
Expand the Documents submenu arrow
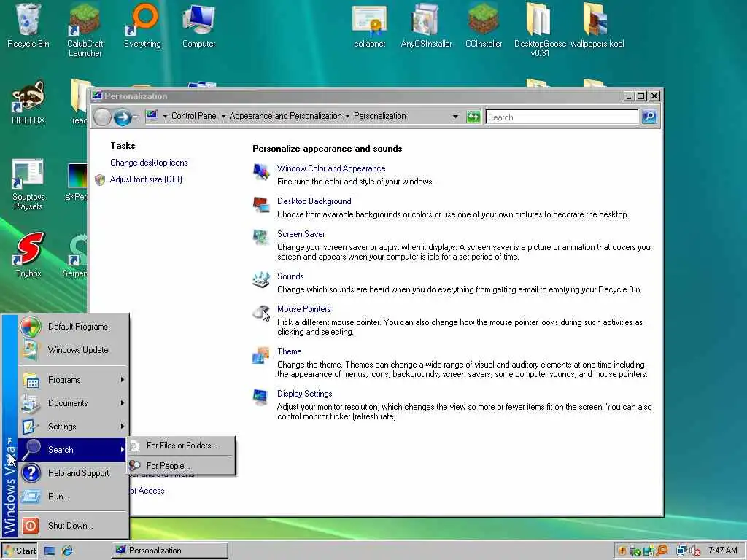(x=123, y=402)
